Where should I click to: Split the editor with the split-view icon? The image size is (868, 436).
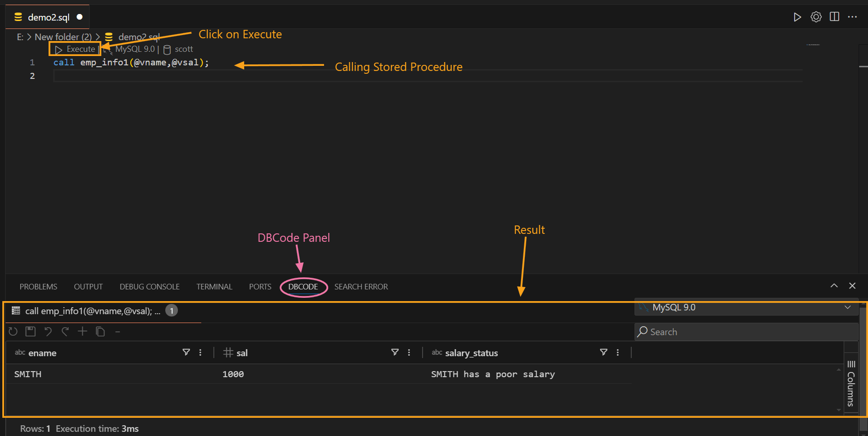click(x=834, y=17)
